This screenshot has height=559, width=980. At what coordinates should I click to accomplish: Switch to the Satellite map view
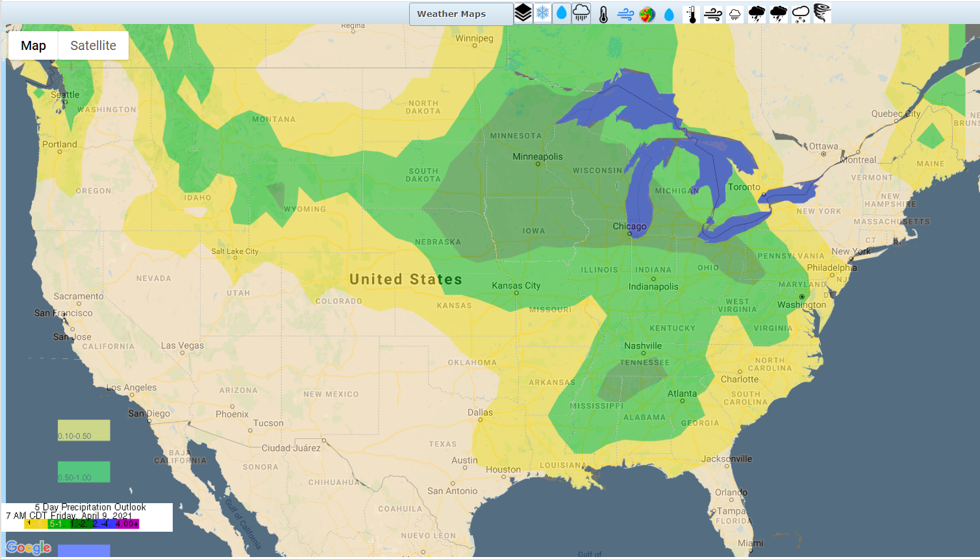93,45
